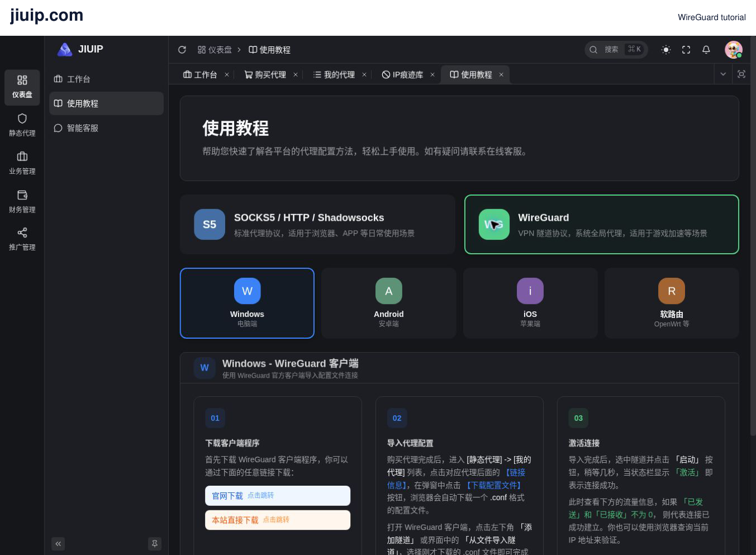The width and height of the screenshot is (756, 555).
Task: Click the page vertical scrollbar
Action: pos(753,235)
